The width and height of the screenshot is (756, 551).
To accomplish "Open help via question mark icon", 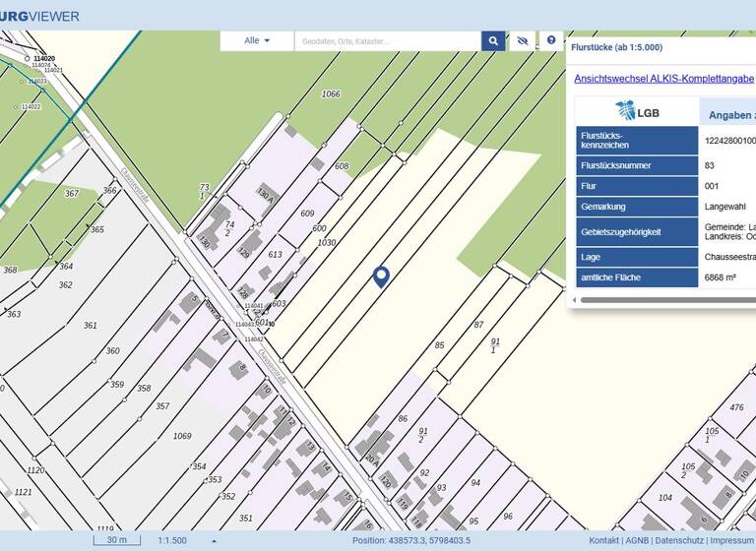I will coord(551,40).
